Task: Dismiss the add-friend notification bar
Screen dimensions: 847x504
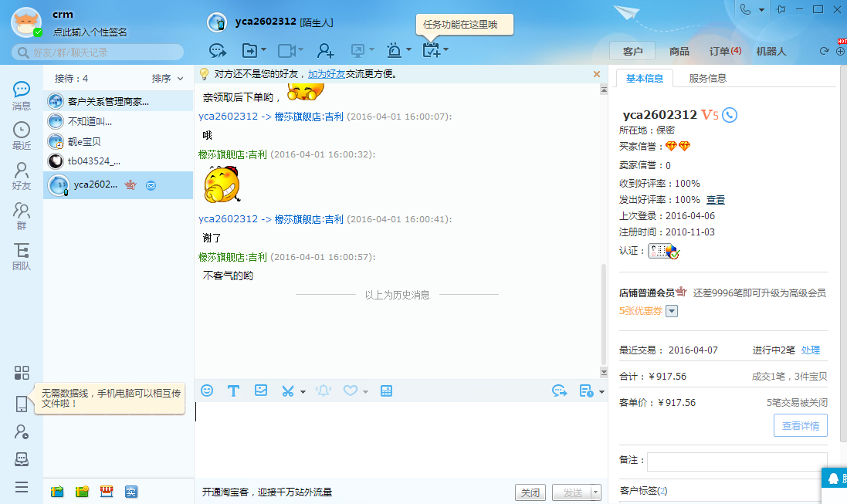Action: point(596,74)
